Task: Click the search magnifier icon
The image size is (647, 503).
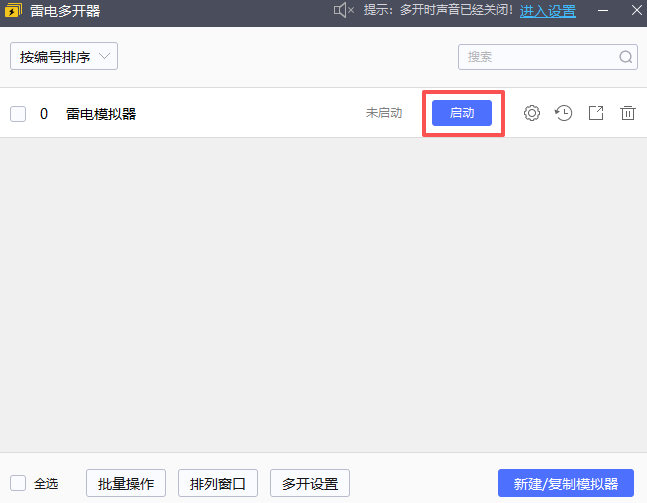Action: click(626, 57)
